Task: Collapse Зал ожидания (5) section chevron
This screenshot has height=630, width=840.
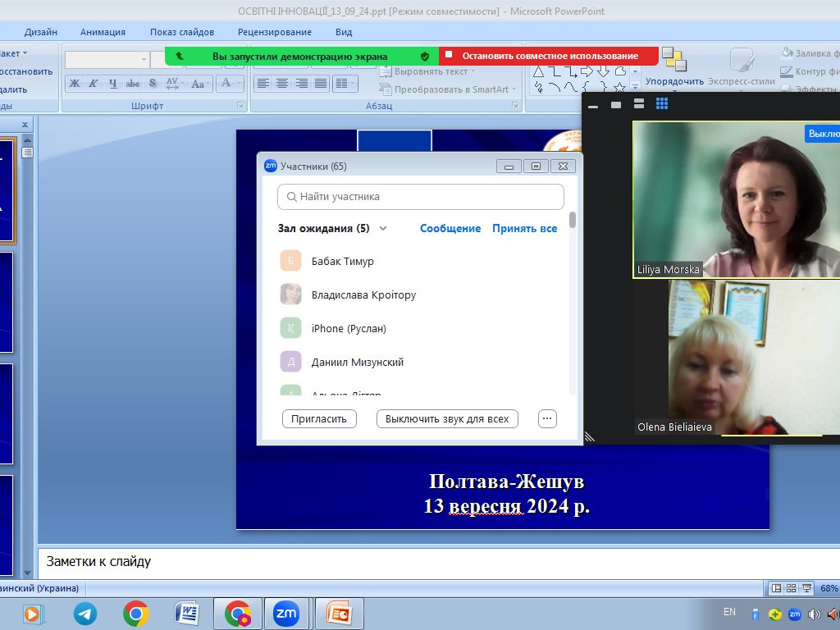Action: click(383, 228)
